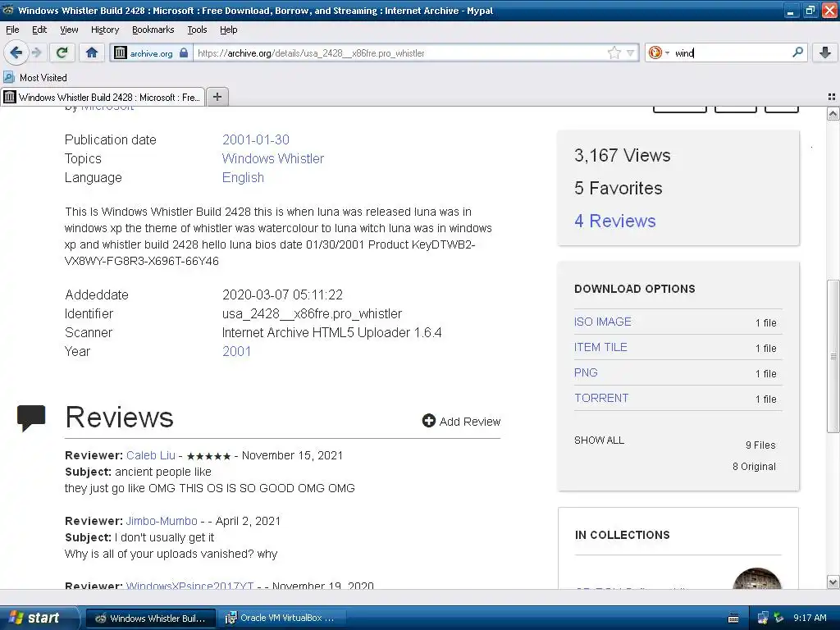Select the '5 Favorites' text
Viewport: 840px width, 630px height.
619,188
